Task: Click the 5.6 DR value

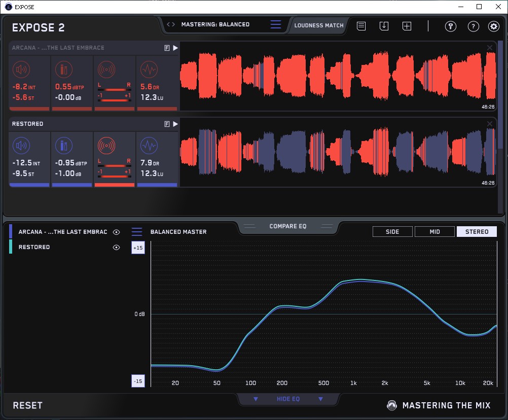Action: [x=150, y=87]
